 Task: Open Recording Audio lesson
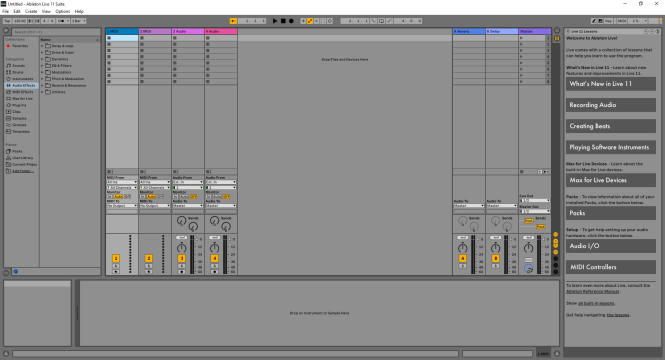611,105
